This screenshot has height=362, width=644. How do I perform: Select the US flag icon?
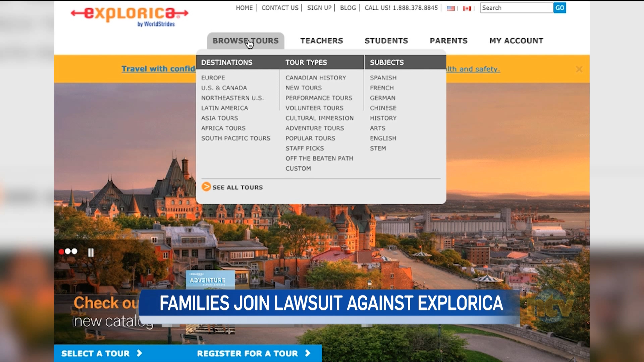pos(451,8)
